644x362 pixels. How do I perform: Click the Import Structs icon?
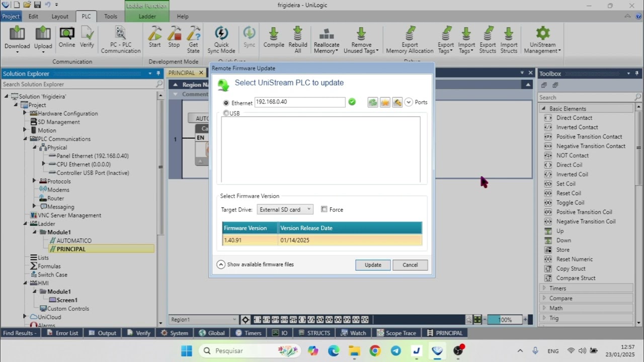[x=509, y=40]
